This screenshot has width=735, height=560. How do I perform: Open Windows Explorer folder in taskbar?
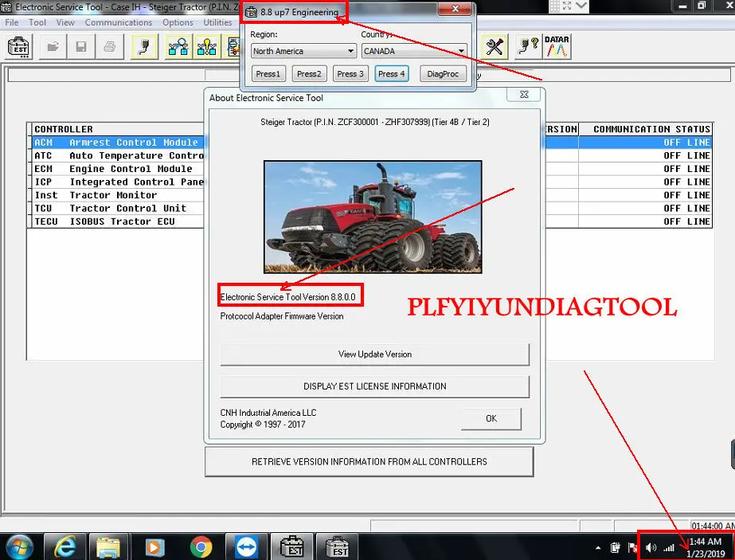point(108,547)
